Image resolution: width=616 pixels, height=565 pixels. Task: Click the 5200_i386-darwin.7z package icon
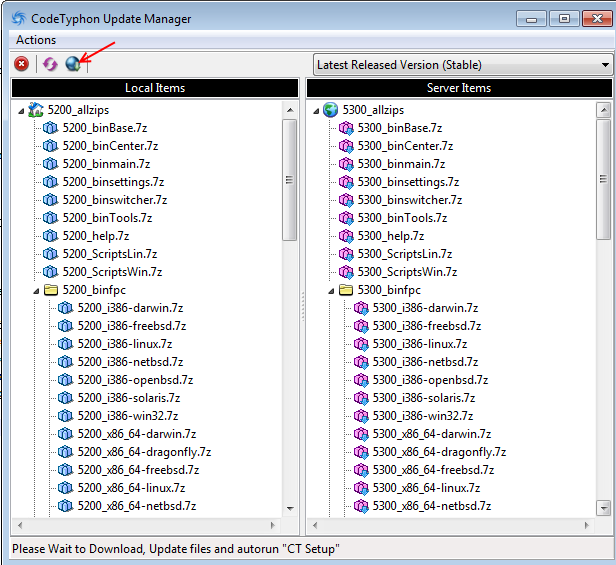click(x=65, y=308)
